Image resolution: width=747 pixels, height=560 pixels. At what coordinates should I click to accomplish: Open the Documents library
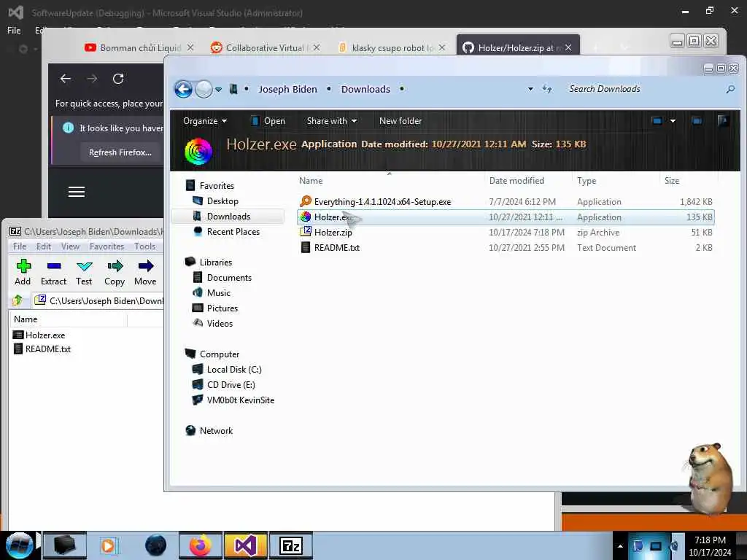coord(228,278)
